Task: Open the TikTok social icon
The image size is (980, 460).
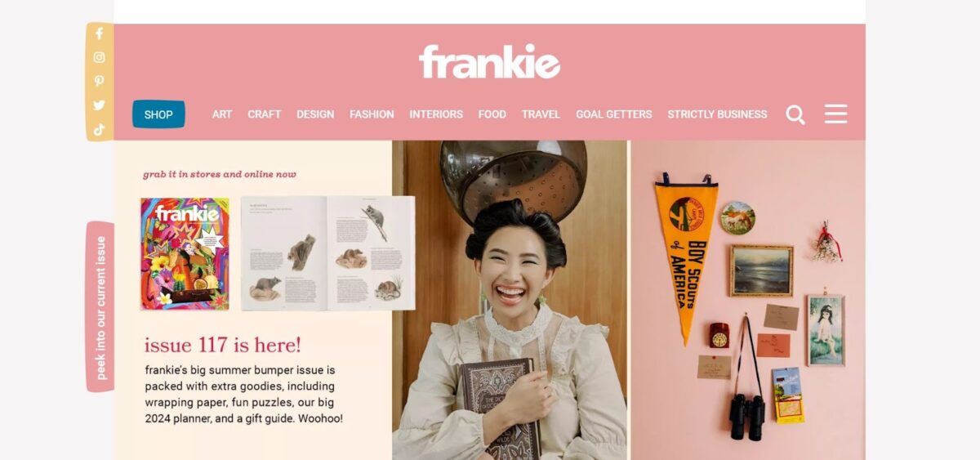Action: (99, 128)
